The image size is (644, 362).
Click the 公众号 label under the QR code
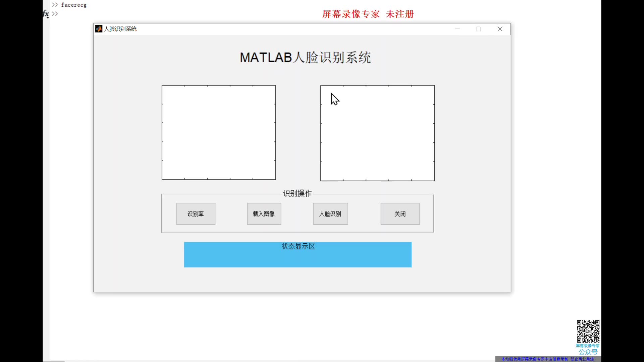pyautogui.click(x=588, y=352)
